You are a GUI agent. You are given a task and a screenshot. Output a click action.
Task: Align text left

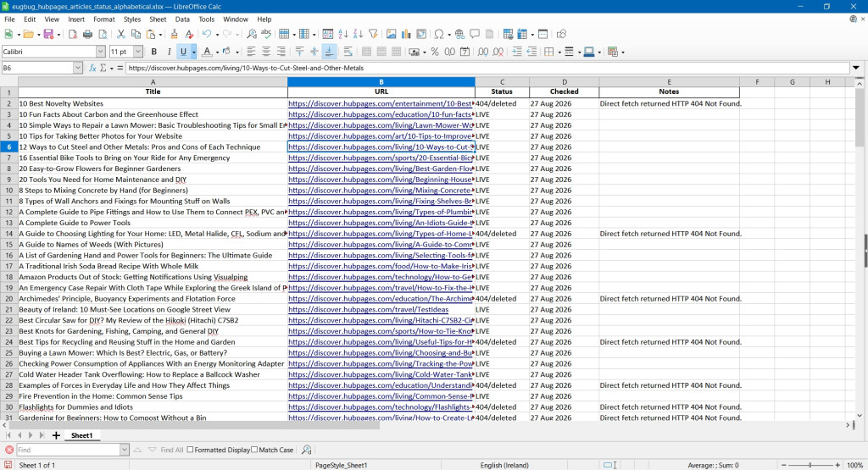point(251,52)
